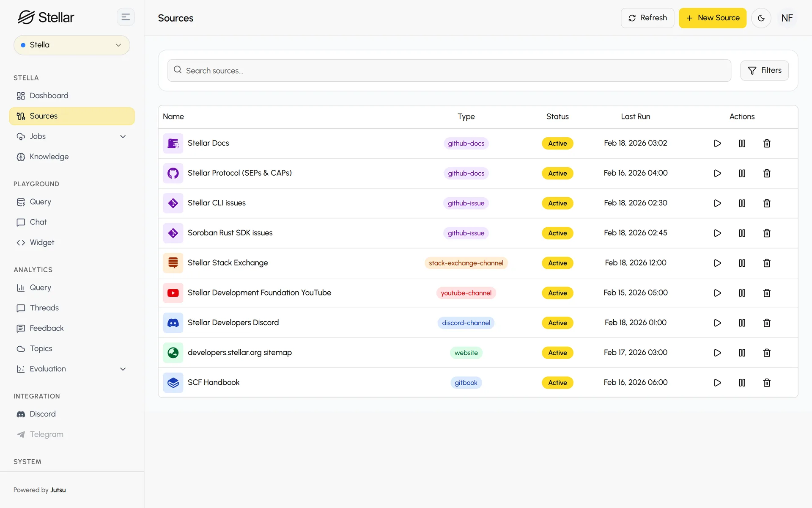Screen dimensions: 812x508
Task: Expand the Jobs menu chevron
Action: click(x=123, y=137)
